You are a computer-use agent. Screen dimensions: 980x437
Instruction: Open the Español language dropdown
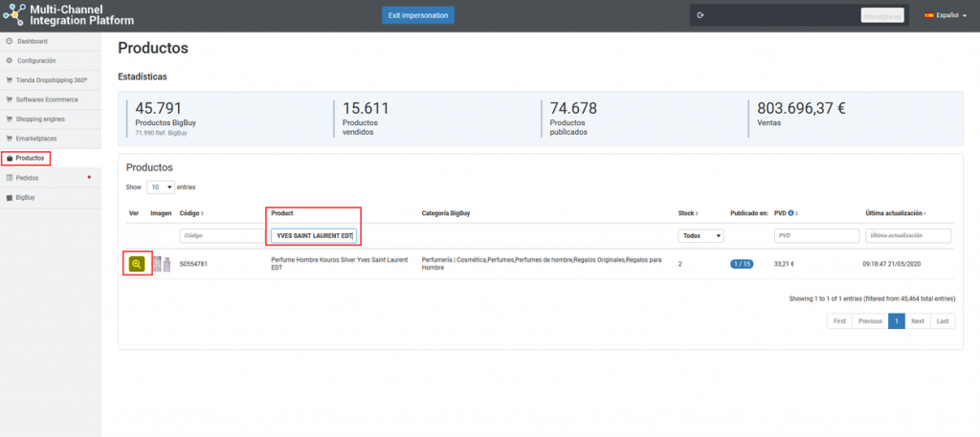click(x=942, y=15)
